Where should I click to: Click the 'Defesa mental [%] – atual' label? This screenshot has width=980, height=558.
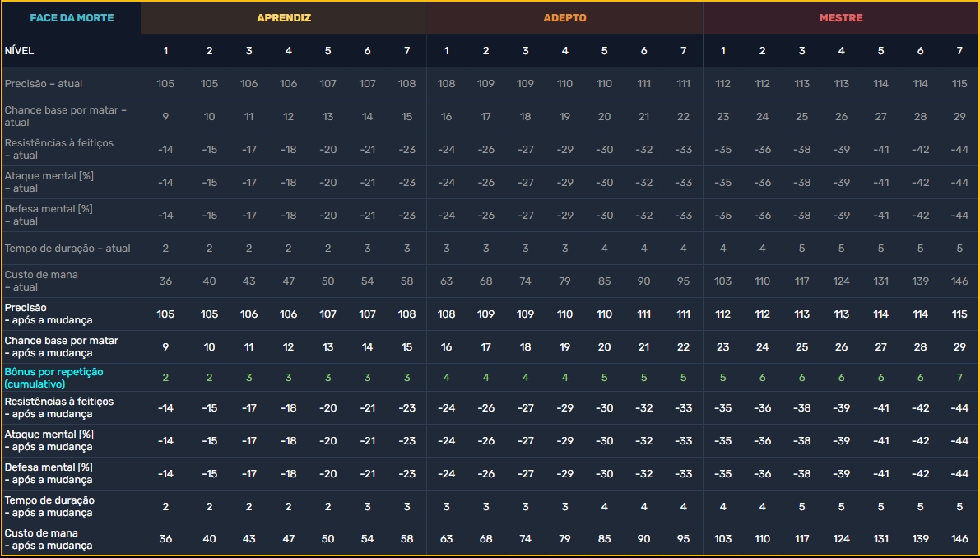tap(48, 215)
